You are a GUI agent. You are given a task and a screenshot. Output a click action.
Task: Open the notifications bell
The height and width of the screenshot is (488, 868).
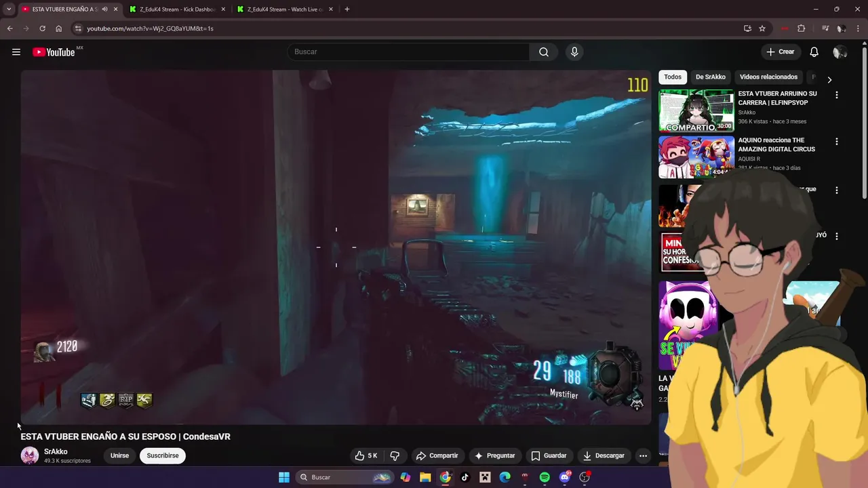tap(814, 52)
